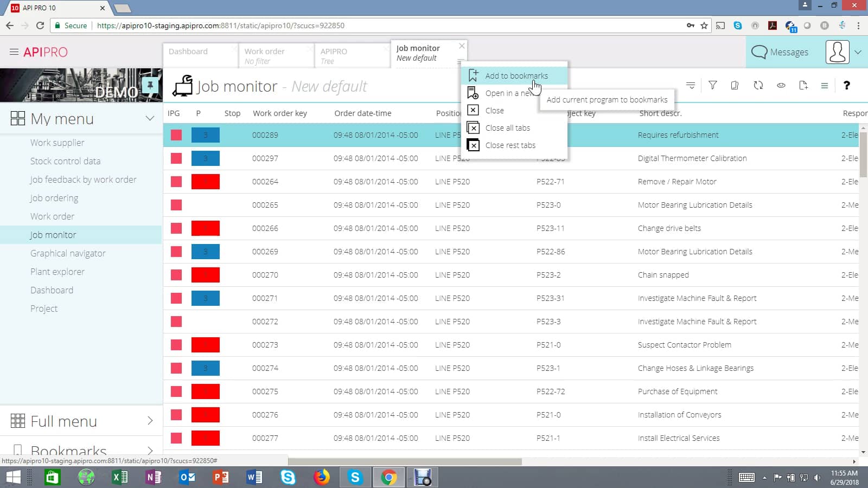Open the hamburger list menu in the toolbar

[x=824, y=85]
